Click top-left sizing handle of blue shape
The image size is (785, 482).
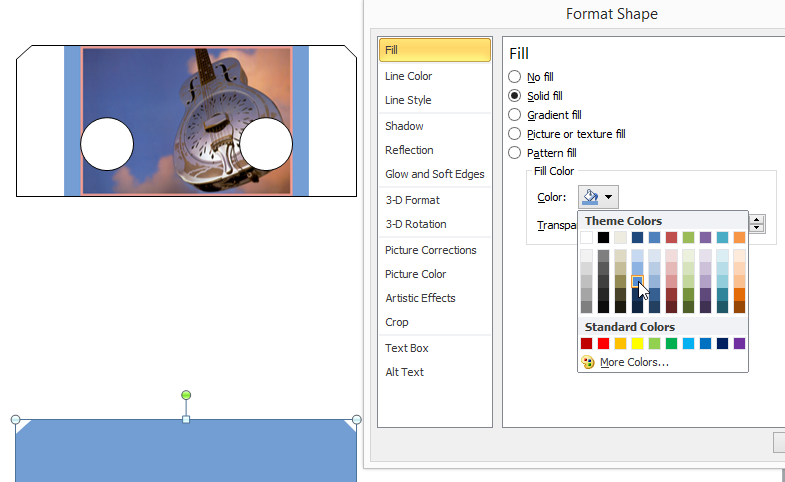pos(16,419)
